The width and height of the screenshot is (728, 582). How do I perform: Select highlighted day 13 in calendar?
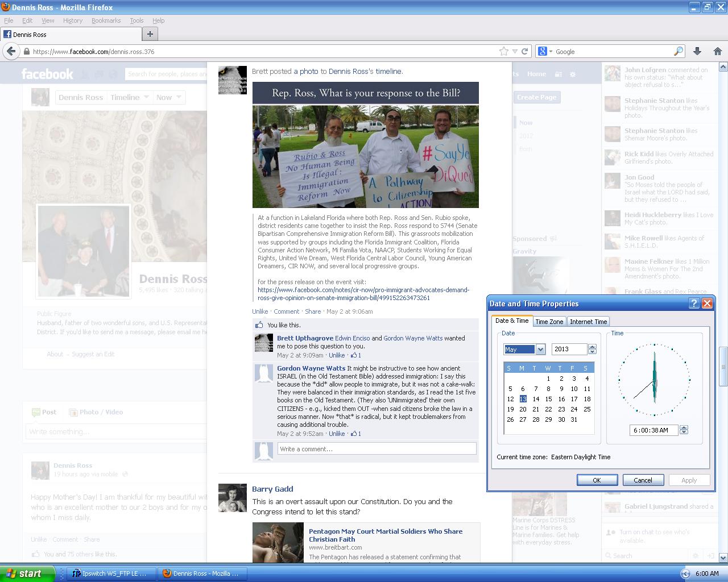523,398
